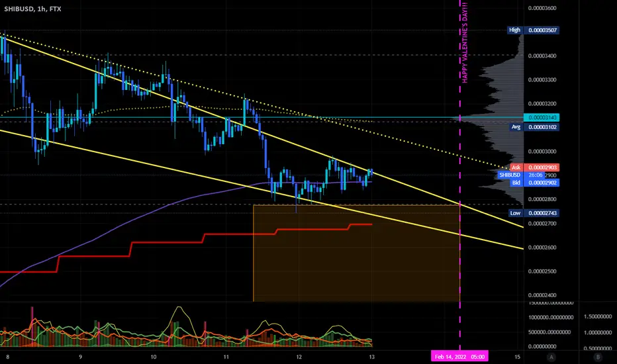Image resolution: width=617 pixels, height=364 pixels.
Task: Click date 8 on the time axis
Action: pyautogui.click(x=7, y=357)
